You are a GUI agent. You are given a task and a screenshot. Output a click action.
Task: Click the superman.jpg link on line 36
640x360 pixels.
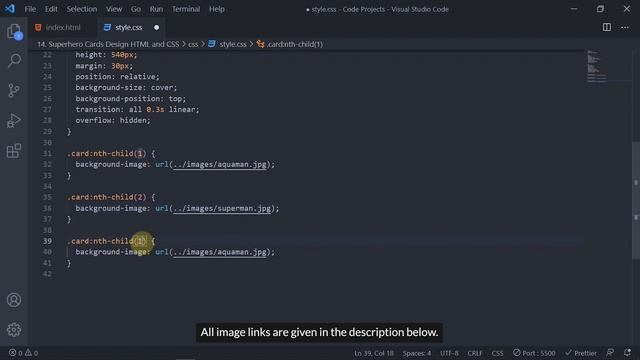pos(222,208)
